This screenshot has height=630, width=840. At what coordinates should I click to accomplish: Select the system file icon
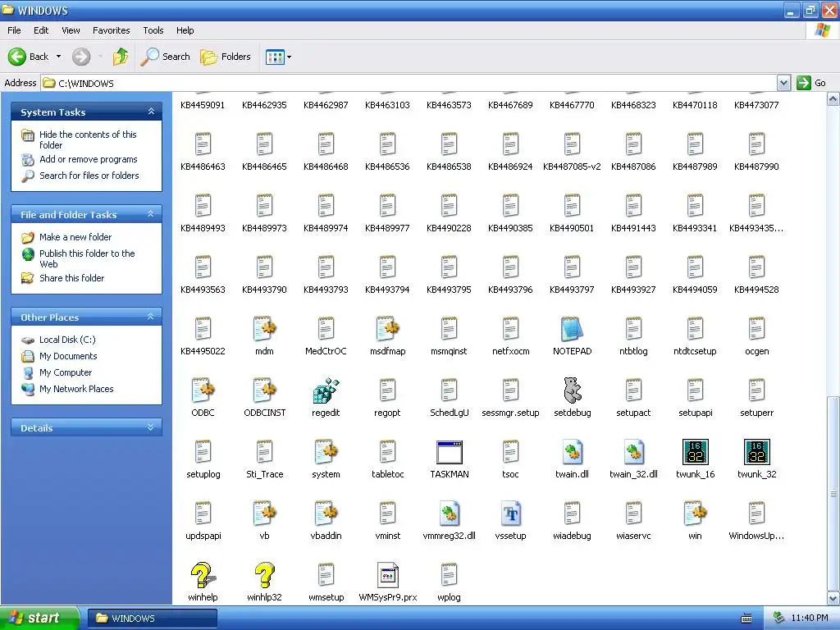[326, 452]
